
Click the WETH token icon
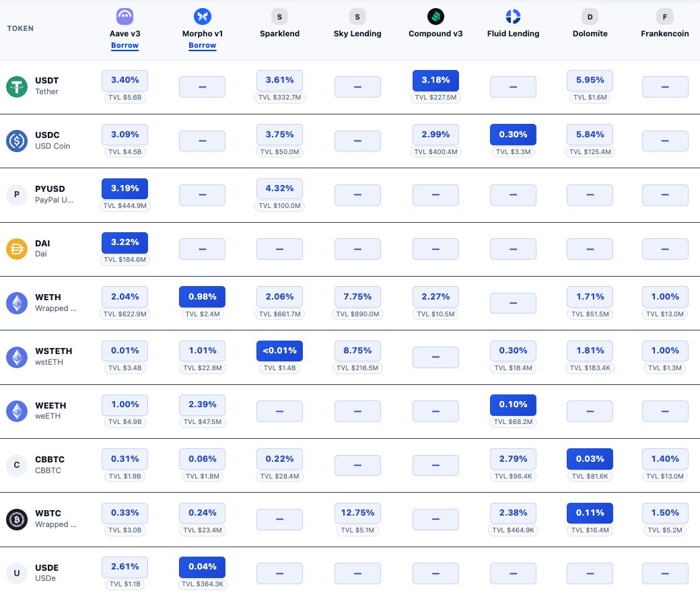(17, 303)
